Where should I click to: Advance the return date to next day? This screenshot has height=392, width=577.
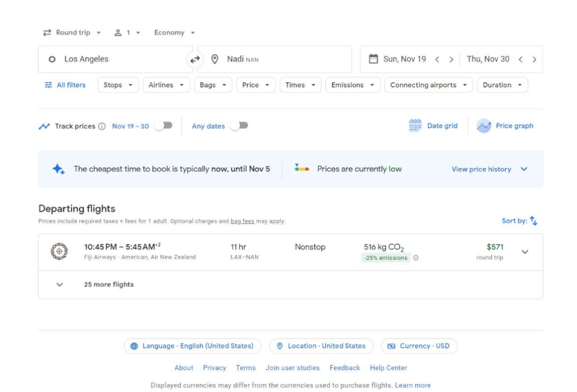pos(534,59)
